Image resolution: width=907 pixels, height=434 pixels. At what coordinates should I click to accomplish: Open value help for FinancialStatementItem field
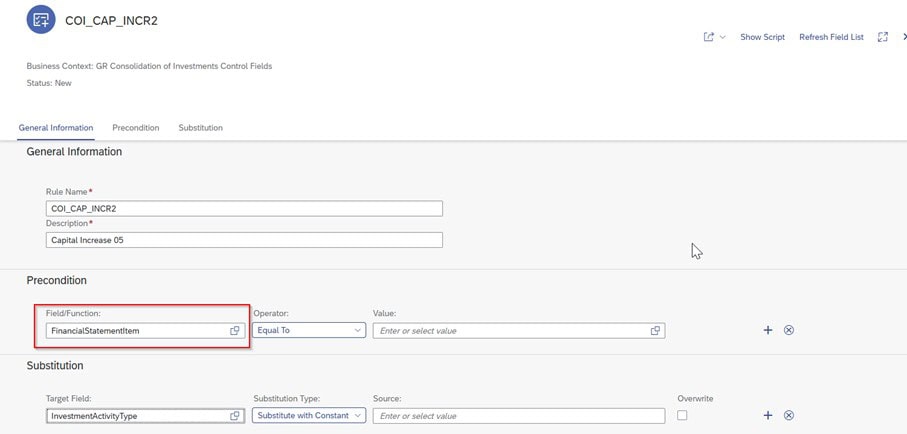(235, 330)
